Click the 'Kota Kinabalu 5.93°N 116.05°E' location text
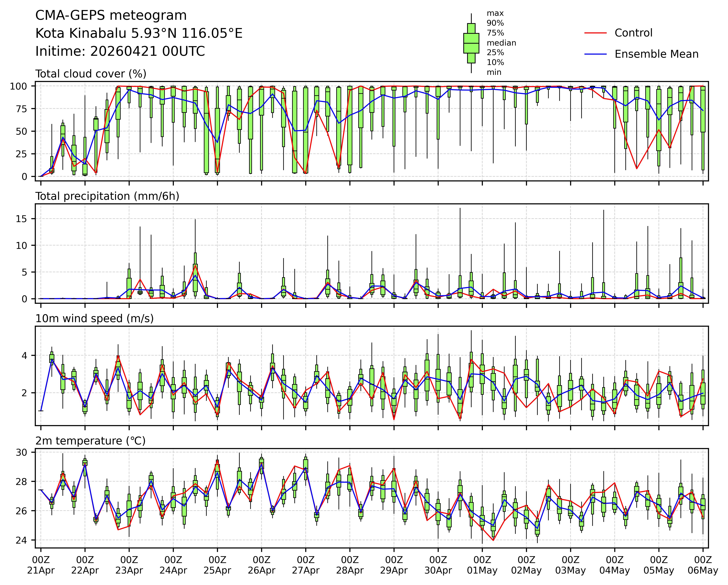The height and width of the screenshot is (585, 728). (139, 33)
